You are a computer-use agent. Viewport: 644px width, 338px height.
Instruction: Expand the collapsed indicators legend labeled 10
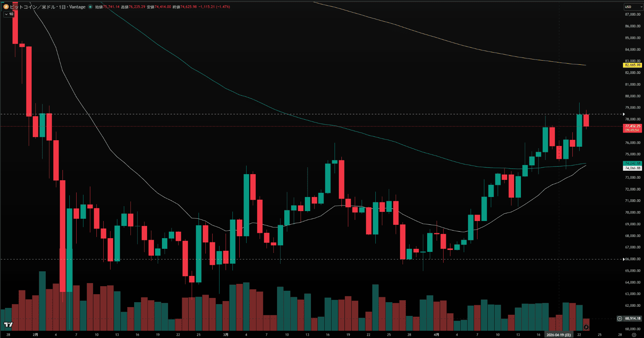pyautogui.click(x=9, y=14)
